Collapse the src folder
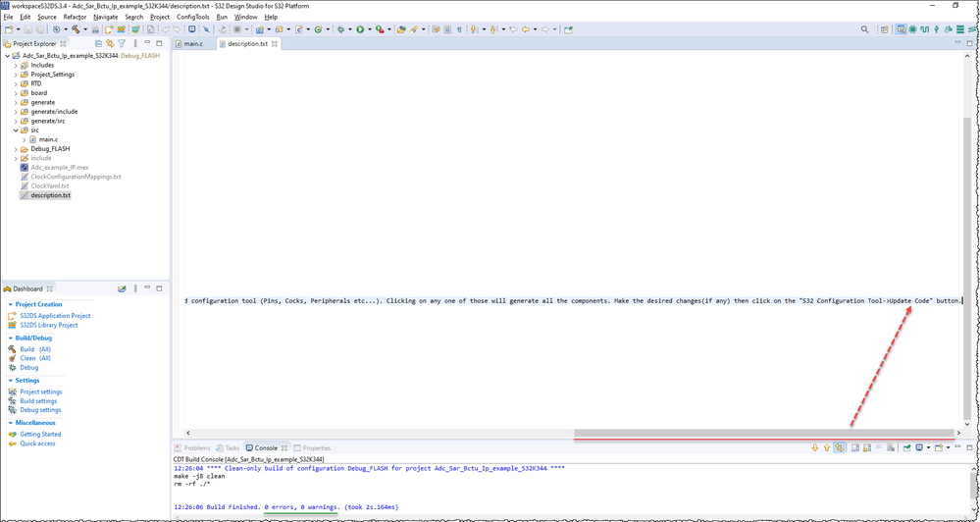Image resolution: width=980 pixels, height=522 pixels. (x=16, y=130)
